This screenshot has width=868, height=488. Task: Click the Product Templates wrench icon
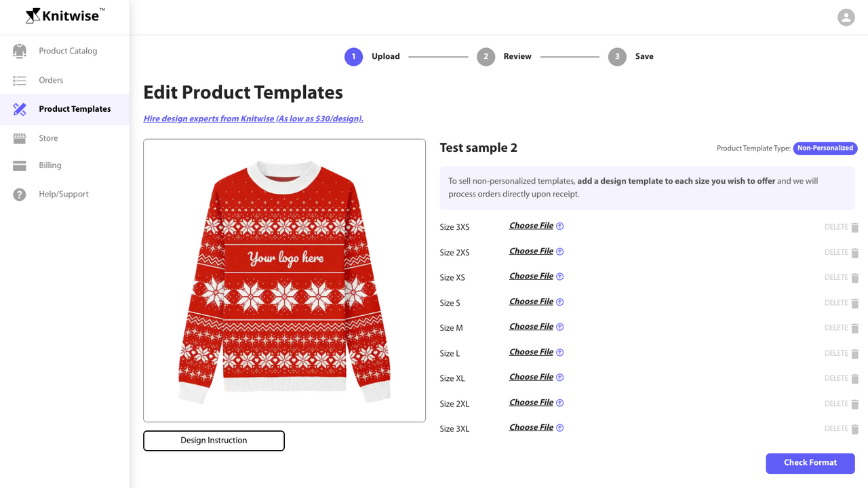(20, 108)
